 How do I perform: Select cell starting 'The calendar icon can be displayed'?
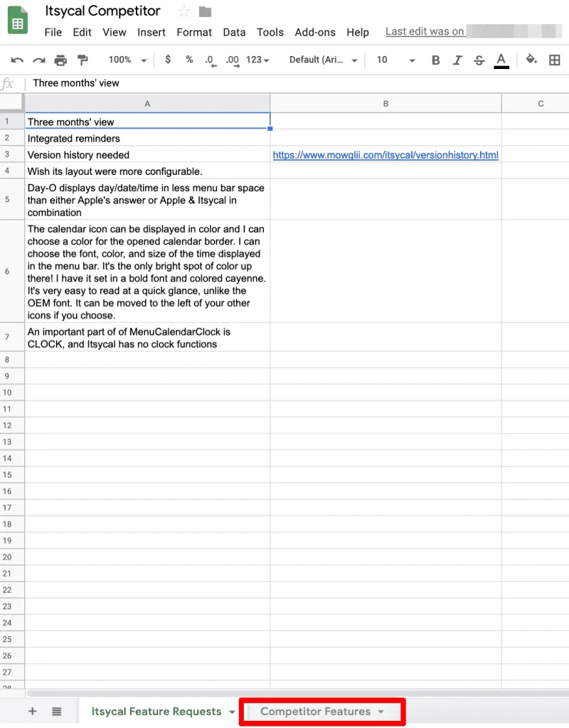[x=147, y=272]
